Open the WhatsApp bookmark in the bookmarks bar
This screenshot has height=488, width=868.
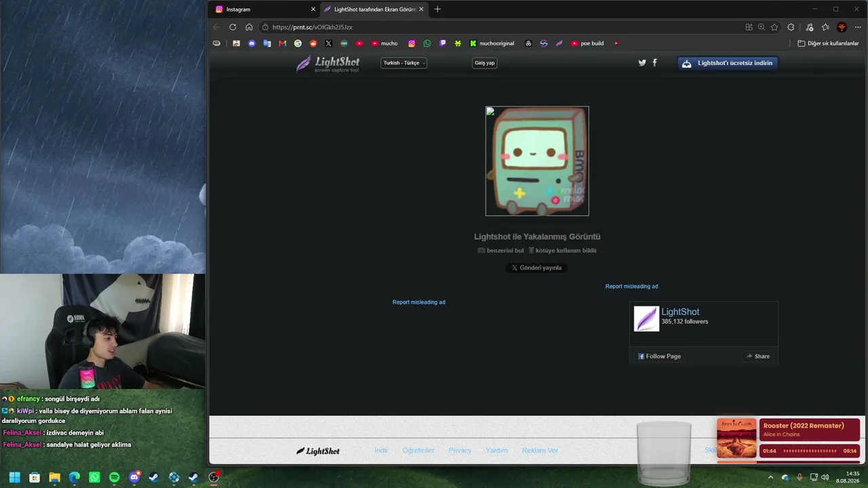tap(427, 43)
